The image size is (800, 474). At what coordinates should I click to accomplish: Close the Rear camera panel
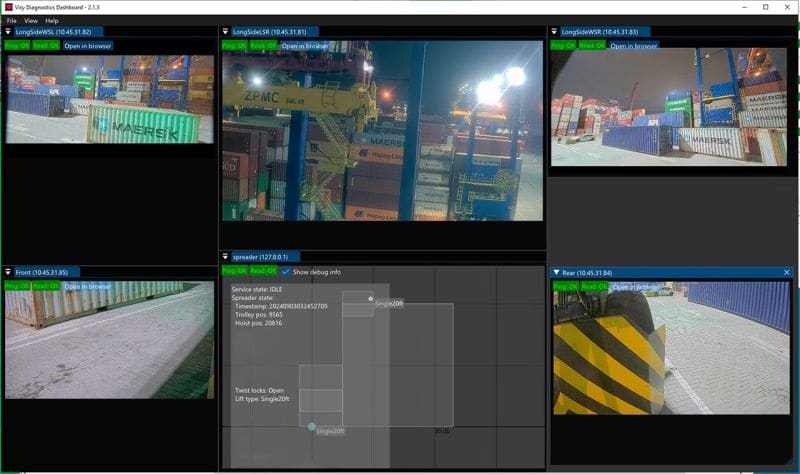point(787,273)
